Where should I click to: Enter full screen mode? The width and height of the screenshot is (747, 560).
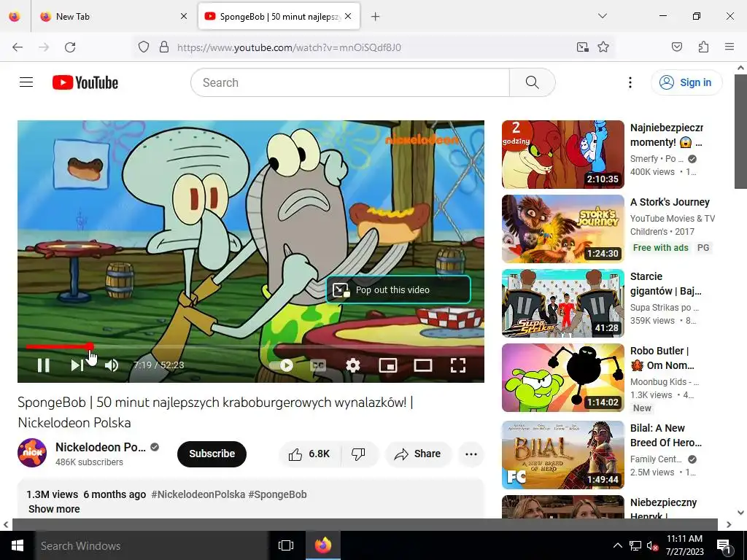coord(458,365)
